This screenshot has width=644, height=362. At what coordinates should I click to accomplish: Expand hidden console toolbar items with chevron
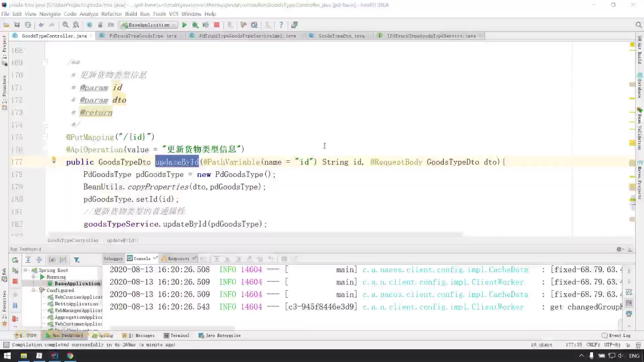coord(629,326)
